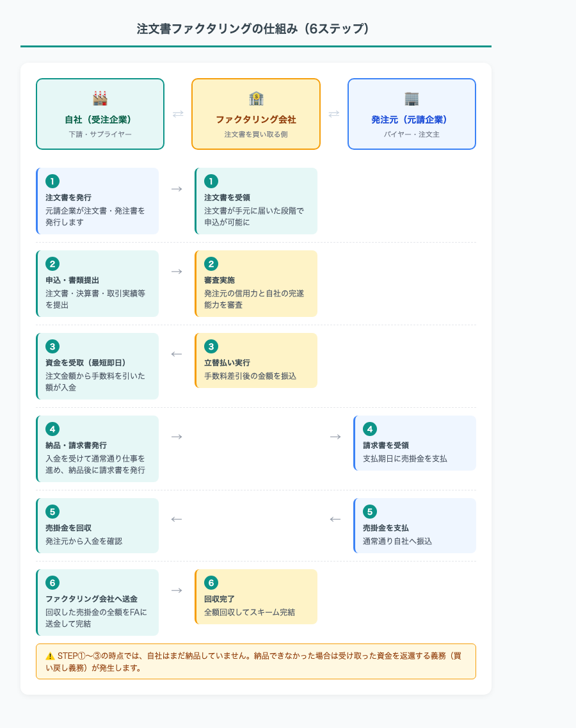
Task: Switch to the 請求書を受領 step card
Action: (x=413, y=443)
